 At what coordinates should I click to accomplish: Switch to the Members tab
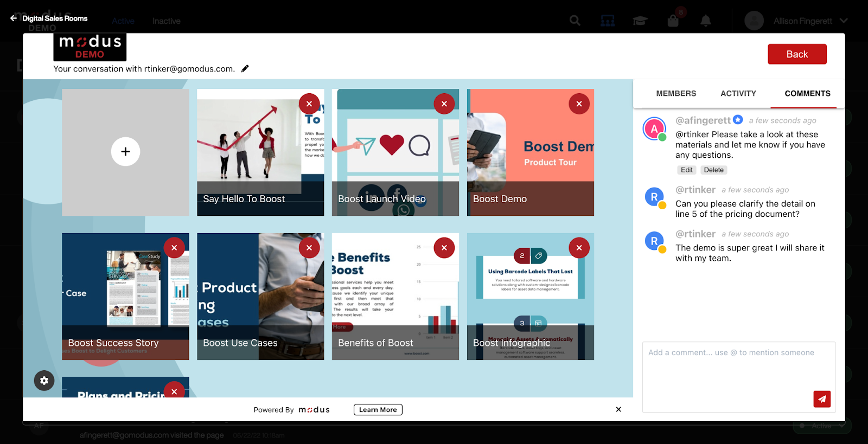coord(676,93)
